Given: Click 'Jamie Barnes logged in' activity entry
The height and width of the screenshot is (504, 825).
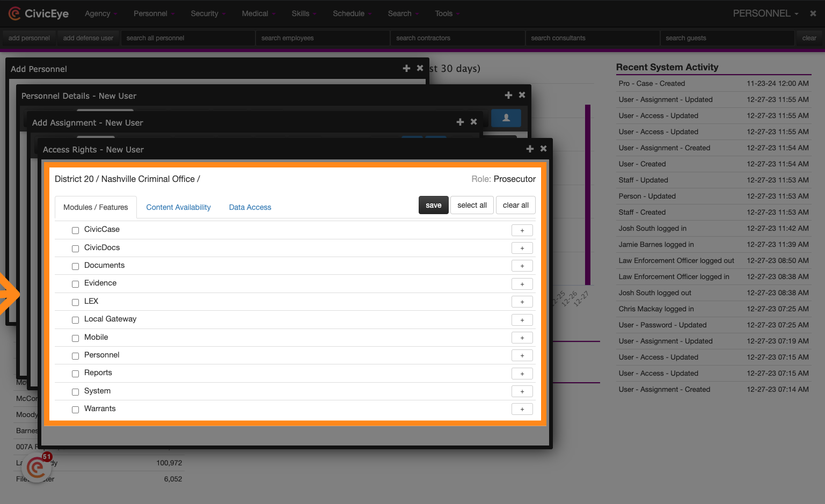Looking at the screenshot, I should point(713,244).
